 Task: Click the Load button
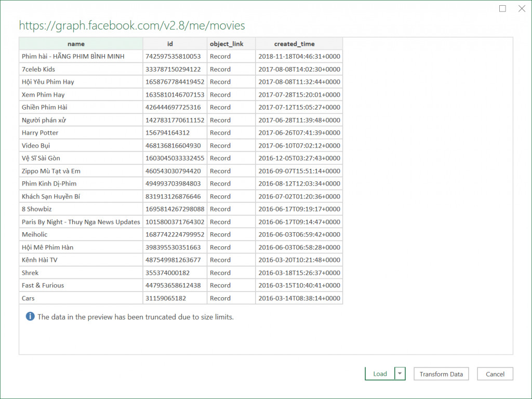pos(380,374)
